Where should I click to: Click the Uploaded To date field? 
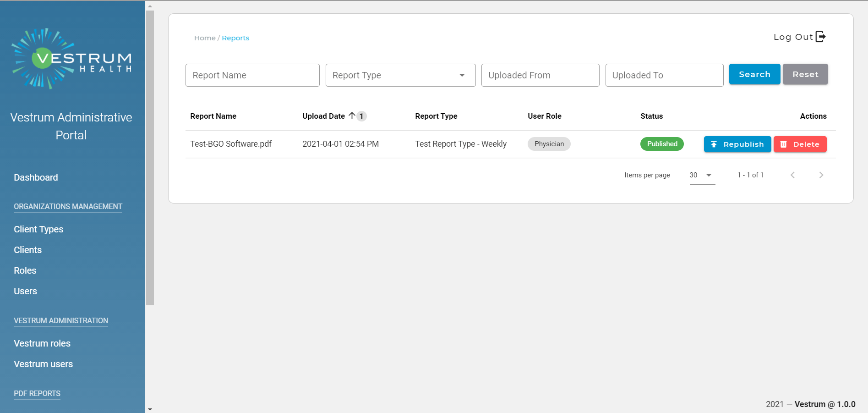(664, 75)
